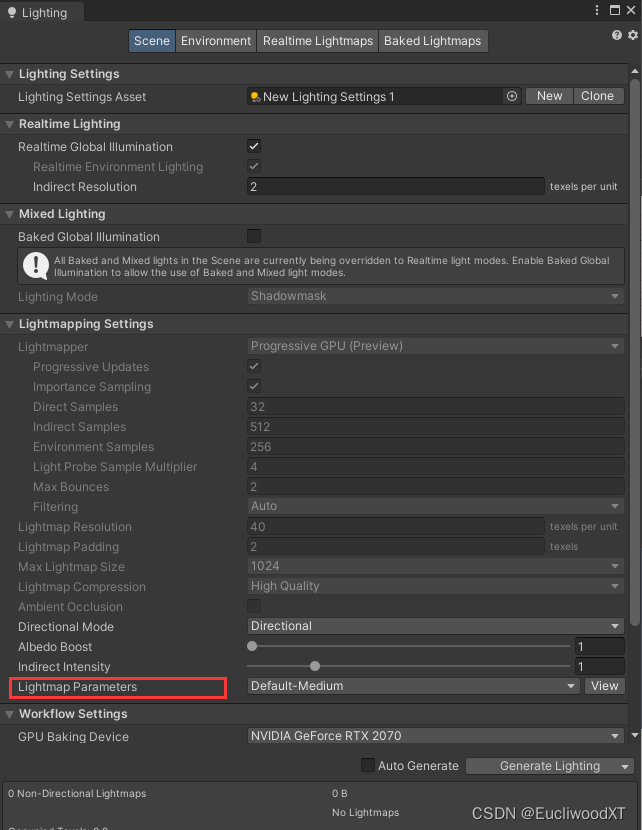Open the Lighting panel settings gear
The width and height of the screenshot is (642, 830).
click(x=632, y=35)
